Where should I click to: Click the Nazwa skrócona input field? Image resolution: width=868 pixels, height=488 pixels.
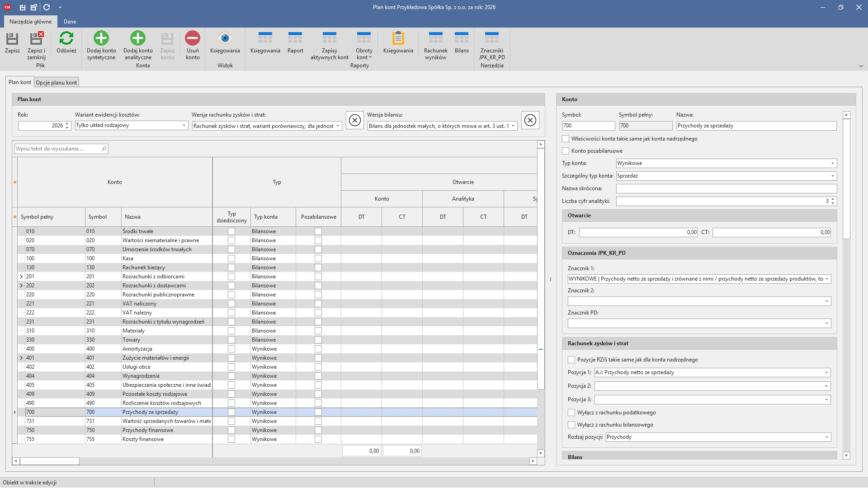(x=726, y=188)
